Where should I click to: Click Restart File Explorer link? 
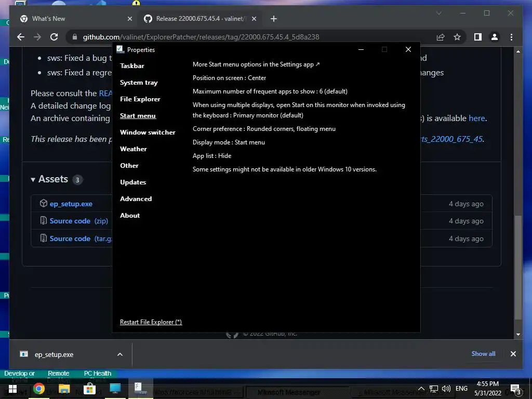tap(151, 322)
